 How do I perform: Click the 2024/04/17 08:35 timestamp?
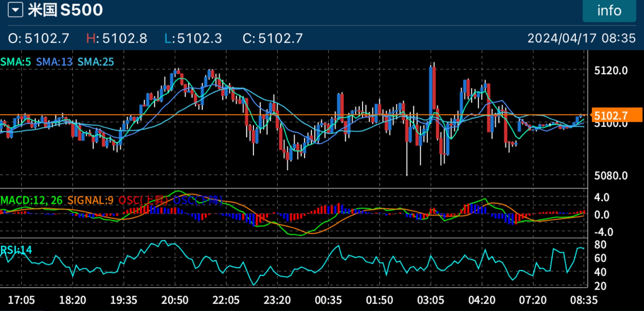(581, 38)
